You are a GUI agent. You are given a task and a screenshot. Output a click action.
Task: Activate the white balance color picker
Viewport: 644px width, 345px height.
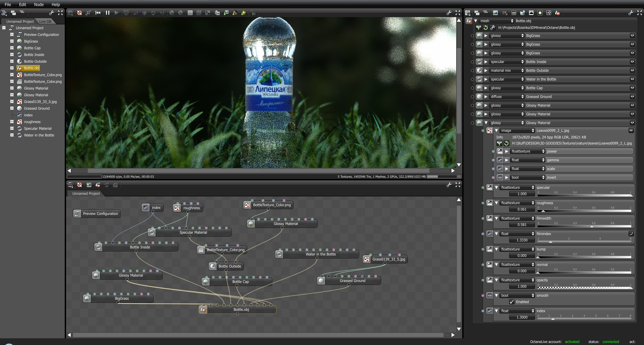pyautogui.click(x=144, y=13)
